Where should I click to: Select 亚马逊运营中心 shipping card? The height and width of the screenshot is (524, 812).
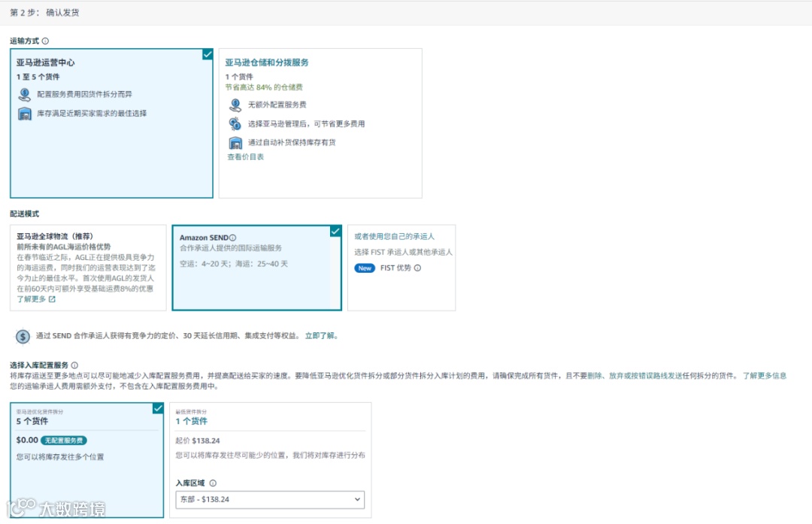coord(111,123)
